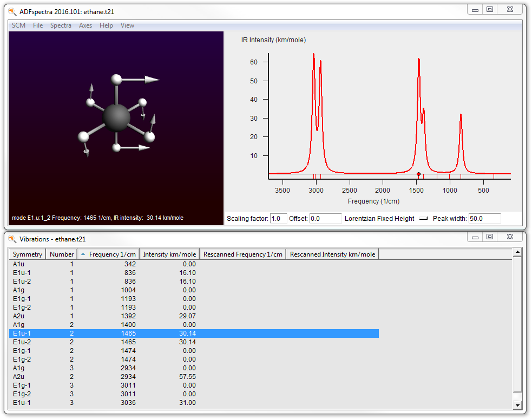Click the Offset input field

(325, 219)
